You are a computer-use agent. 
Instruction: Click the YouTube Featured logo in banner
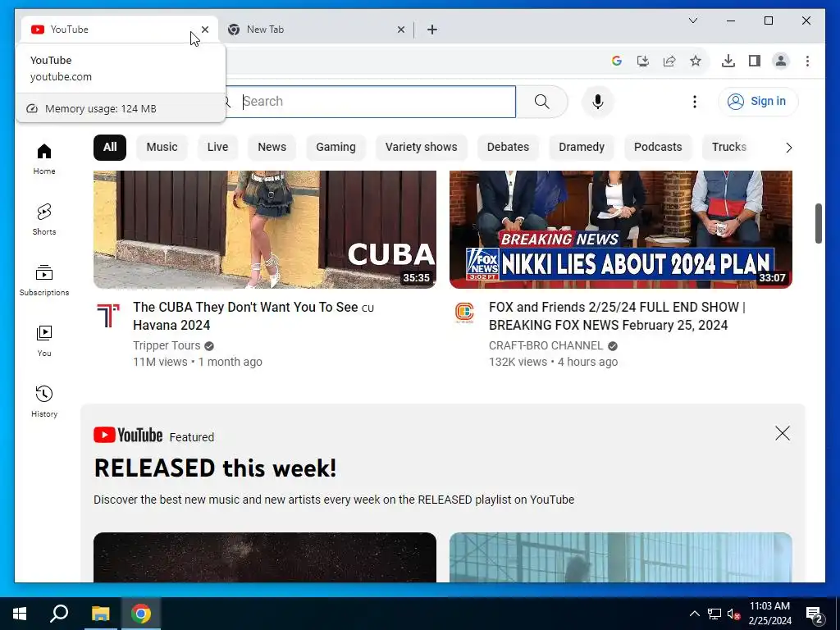tap(128, 435)
